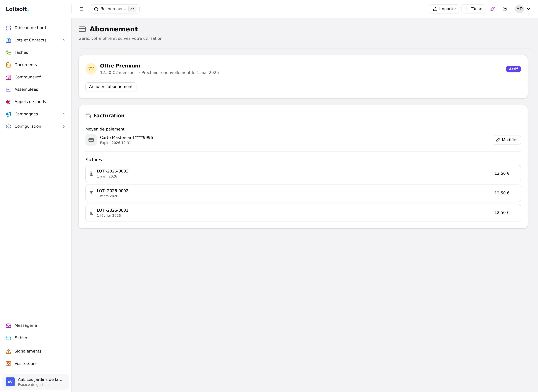
Task: Expand the Campagnes submenu chevron
Action: click(x=64, y=114)
